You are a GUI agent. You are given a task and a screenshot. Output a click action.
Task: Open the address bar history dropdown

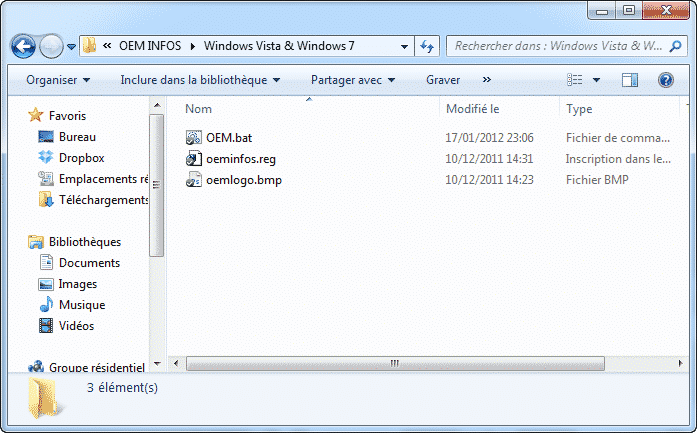pyautogui.click(x=405, y=46)
